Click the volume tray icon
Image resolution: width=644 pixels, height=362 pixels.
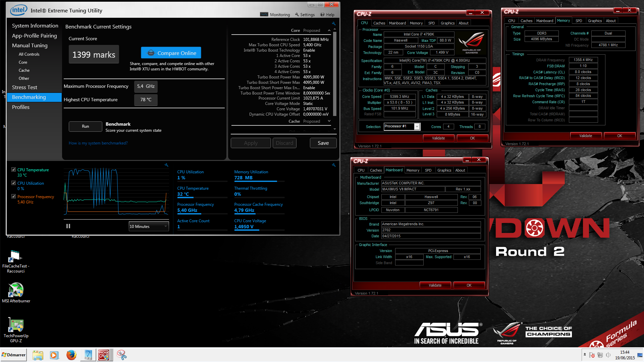point(608,355)
